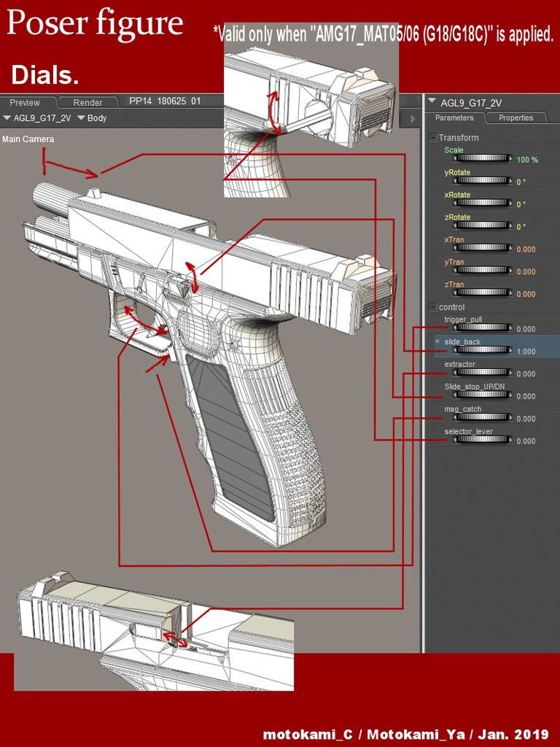The width and height of the screenshot is (560, 747).
Task: Click the animation dot beside slide_back
Action: pyautogui.click(x=437, y=341)
